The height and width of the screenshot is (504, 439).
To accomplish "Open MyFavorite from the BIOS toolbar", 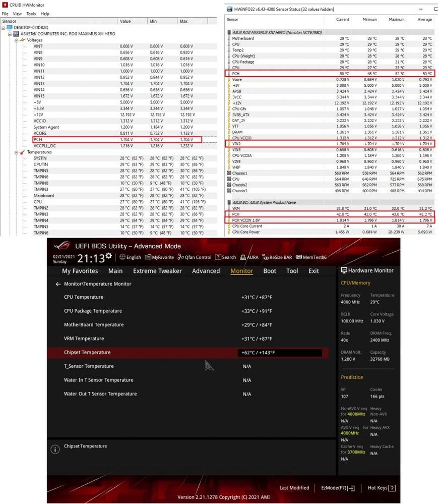I will pos(159,257).
